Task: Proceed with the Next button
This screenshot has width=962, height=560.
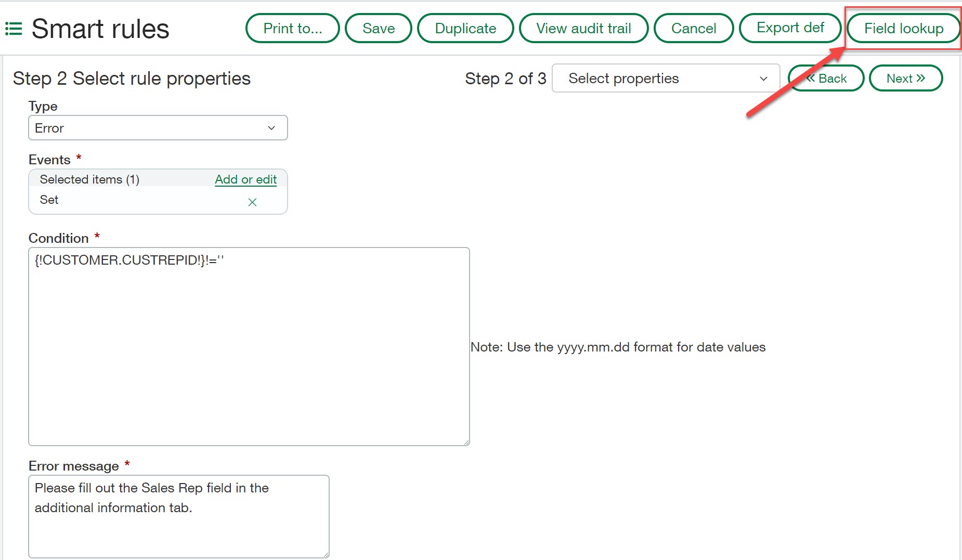Action: click(x=905, y=79)
